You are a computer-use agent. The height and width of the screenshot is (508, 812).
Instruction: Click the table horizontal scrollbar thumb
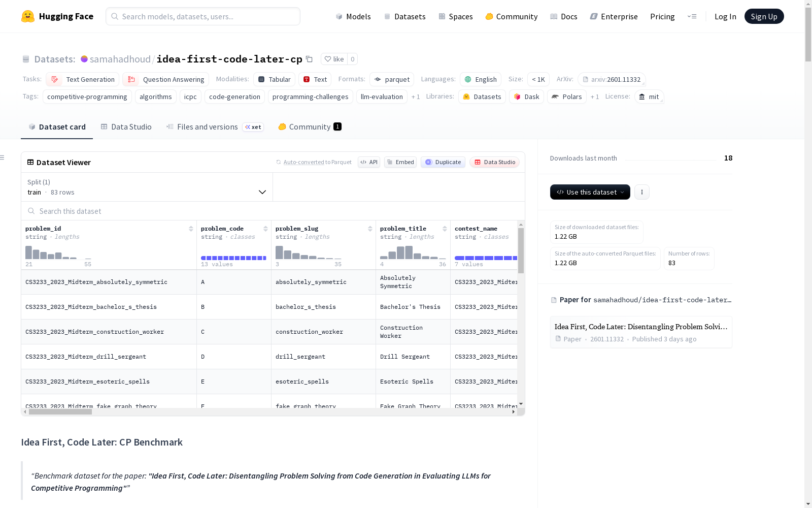point(60,412)
